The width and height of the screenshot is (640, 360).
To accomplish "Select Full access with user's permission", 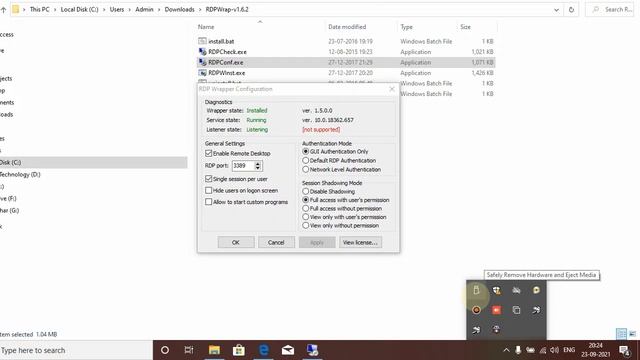I will click(x=305, y=200).
